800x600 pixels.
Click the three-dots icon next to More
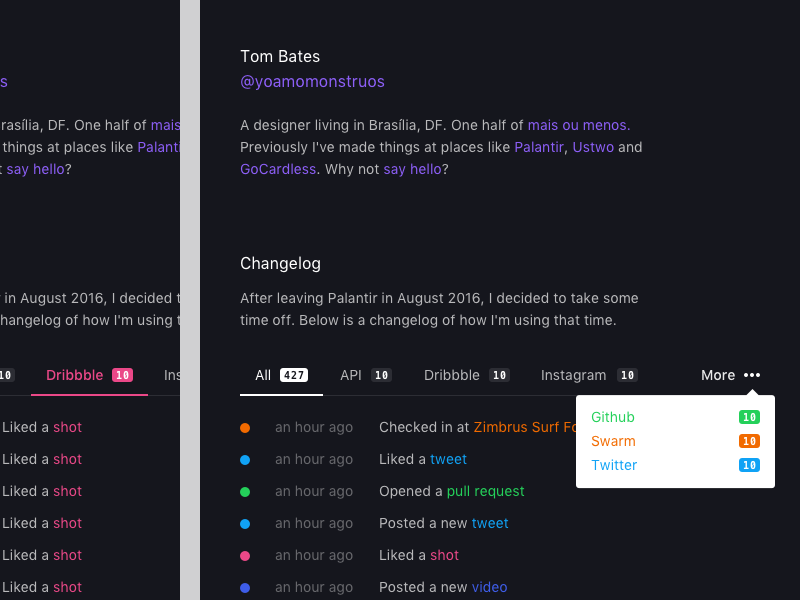pyautogui.click(x=752, y=375)
